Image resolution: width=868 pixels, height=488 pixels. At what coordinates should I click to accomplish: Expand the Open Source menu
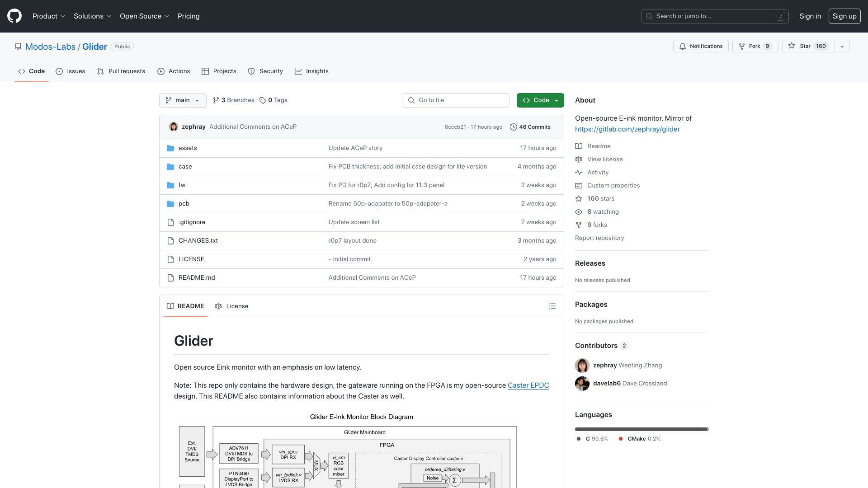click(144, 16)
